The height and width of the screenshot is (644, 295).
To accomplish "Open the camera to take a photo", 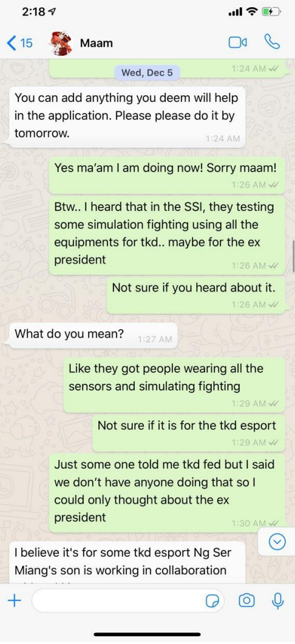I will [x=246, y=600].
